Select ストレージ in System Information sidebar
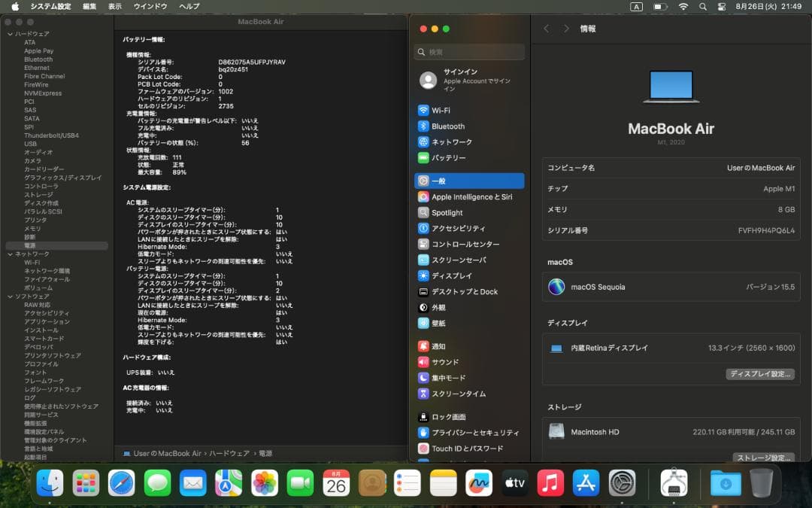The width and height of the screenshot is (812, 508). pyautogui.click(x=38, y=195)
